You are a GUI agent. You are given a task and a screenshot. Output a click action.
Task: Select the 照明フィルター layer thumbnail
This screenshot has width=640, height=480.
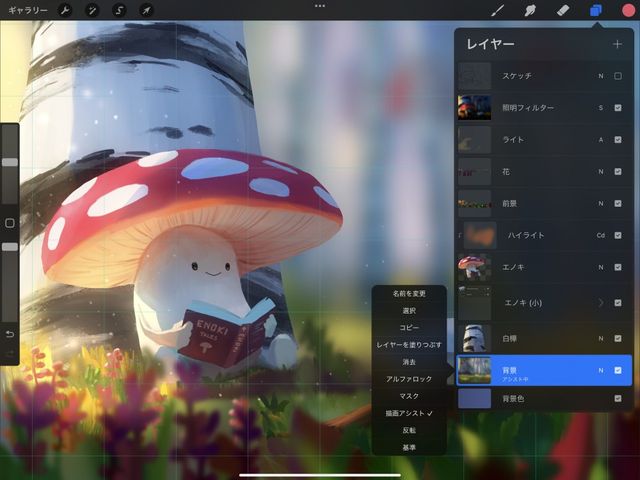coord(474,108)
